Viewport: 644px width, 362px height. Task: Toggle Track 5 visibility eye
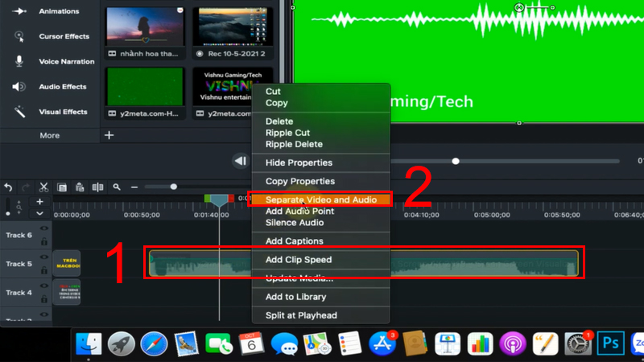click(x=44, y=257)
